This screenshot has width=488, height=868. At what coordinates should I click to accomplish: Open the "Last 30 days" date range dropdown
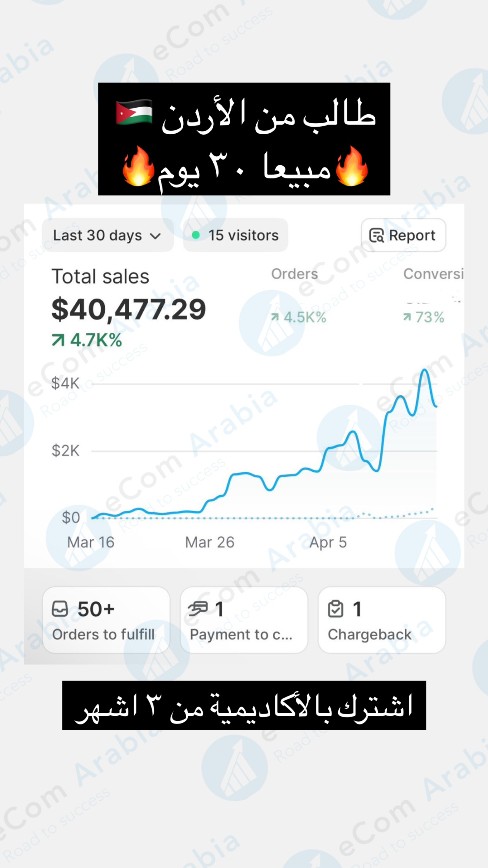(107, 235)
